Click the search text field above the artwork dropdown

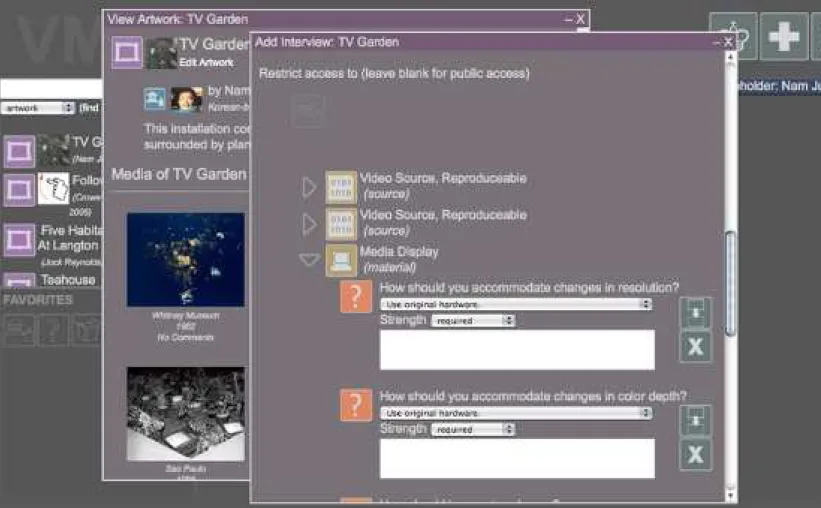51,89
